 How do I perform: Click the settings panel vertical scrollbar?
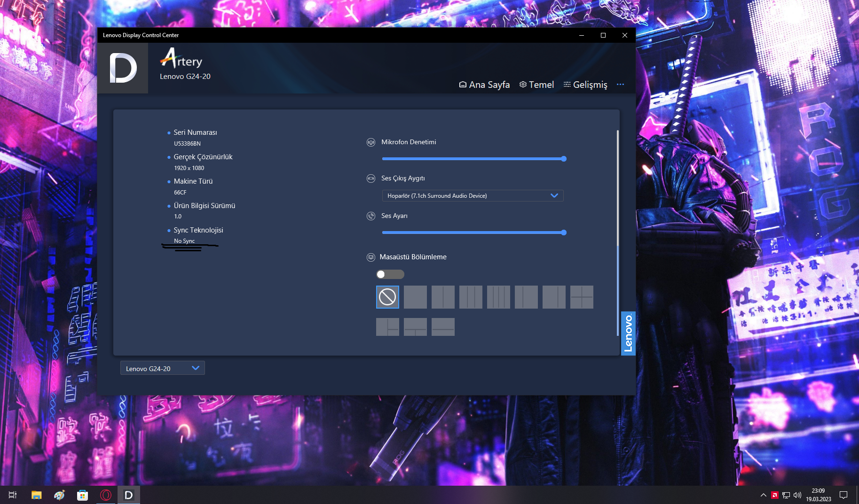click(x=617, y=233)
